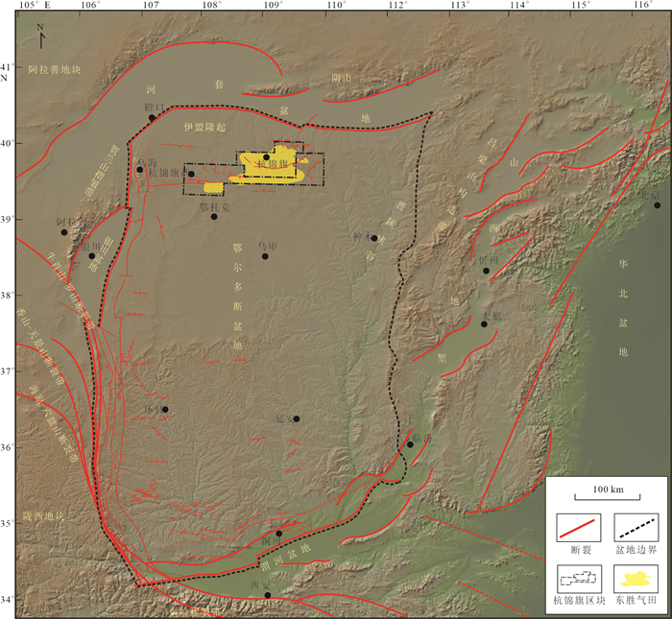Click the 杭锦旗区块 legend caption
This screenshot has height=619, width=672.
coord(580,601)
